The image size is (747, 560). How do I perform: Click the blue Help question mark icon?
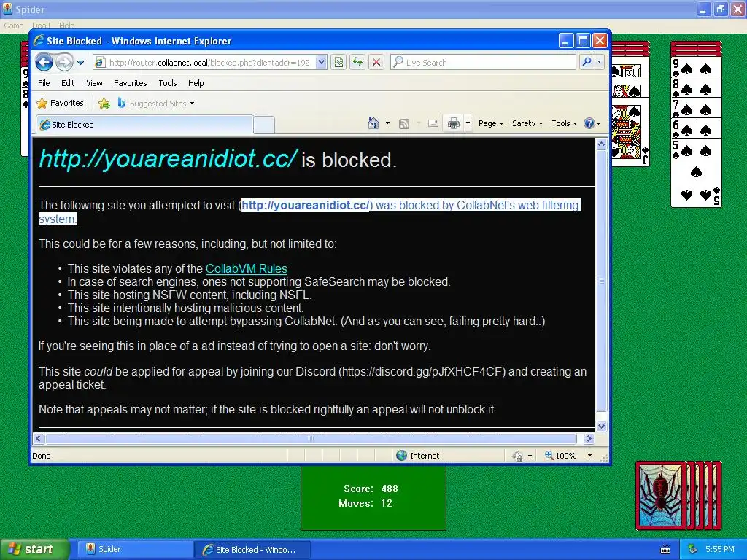coord(589,123)
